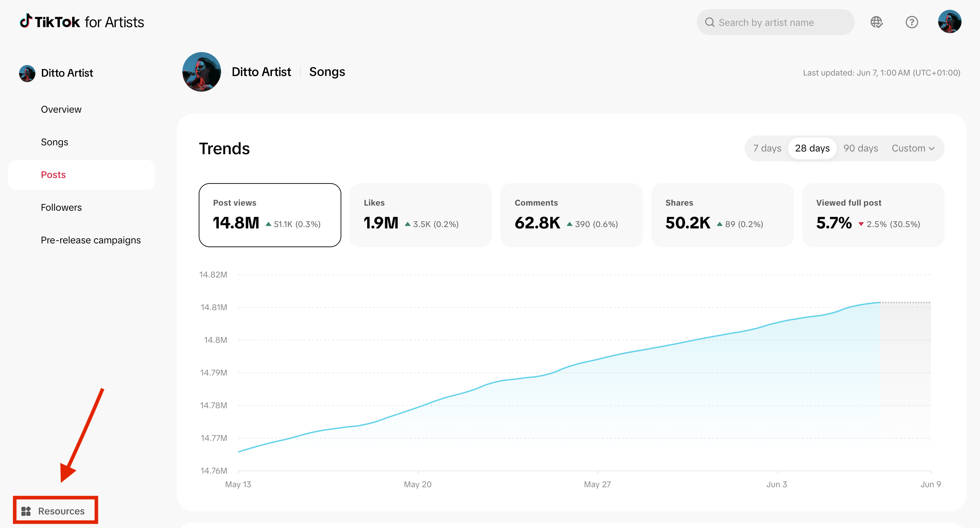The width and height of the screenshot is (980, 528).
Task: Select the Shares metric card
Action: click(722, 215)
